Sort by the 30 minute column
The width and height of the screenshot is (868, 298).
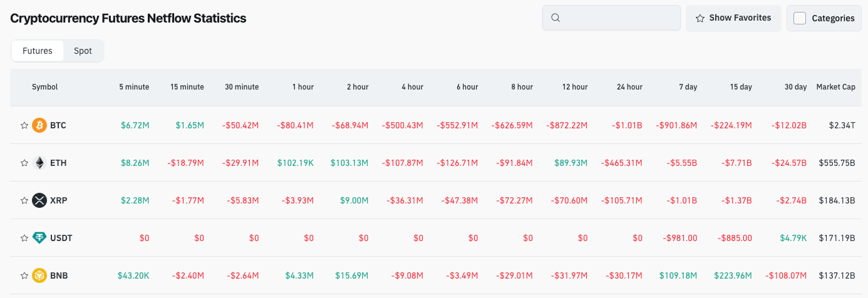[242, 87]
